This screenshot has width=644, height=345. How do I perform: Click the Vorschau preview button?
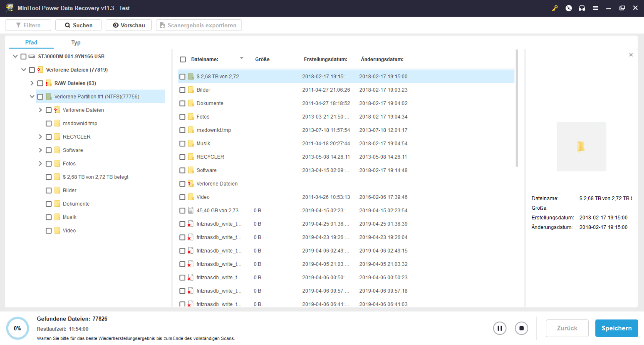click(129, 25)
